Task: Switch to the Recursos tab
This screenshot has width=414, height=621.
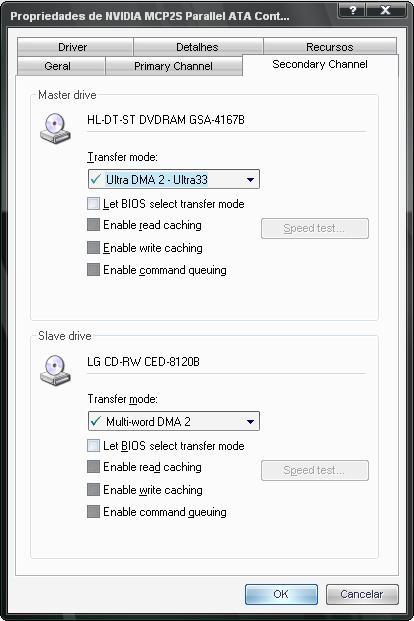Action: [330, 46]
